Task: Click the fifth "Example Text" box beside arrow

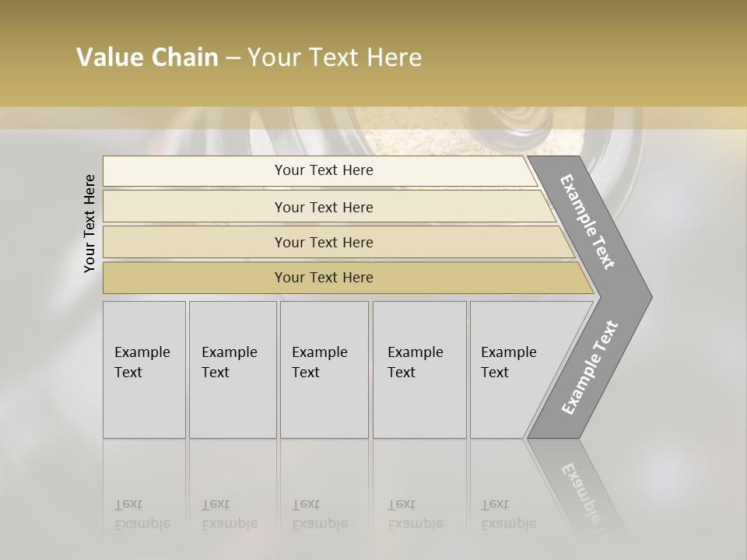Action: point(506,369)
